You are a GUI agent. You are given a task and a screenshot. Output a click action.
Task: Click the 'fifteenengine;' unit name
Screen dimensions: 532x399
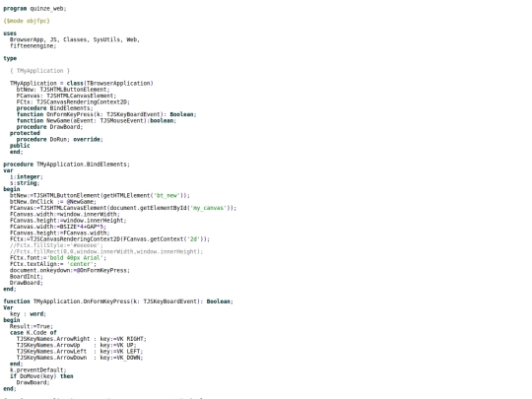click(33, 45)
